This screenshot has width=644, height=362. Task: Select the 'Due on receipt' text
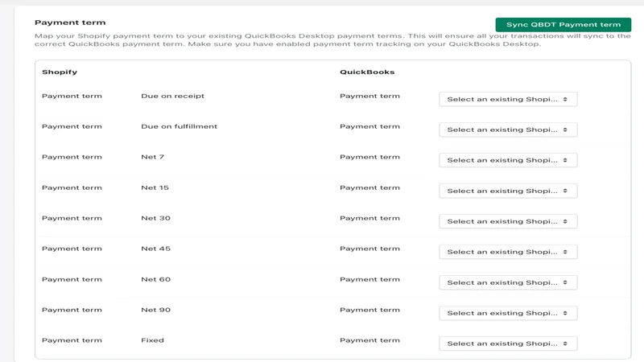tap(172, 96)
